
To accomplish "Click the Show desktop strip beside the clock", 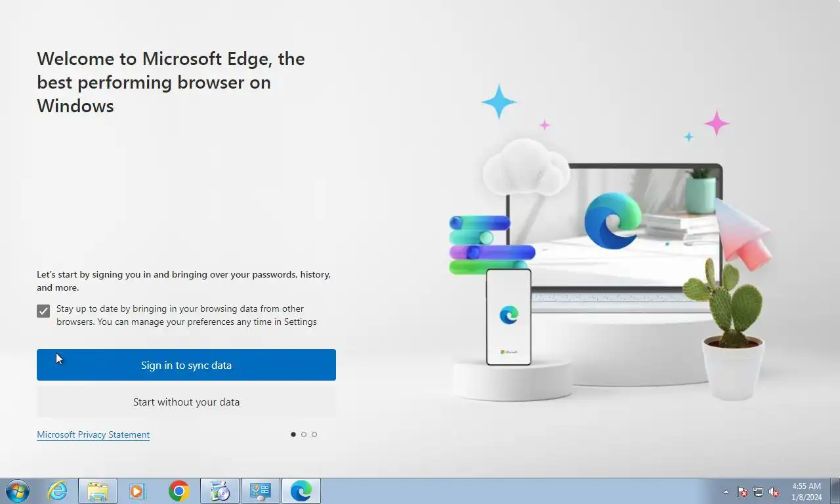I will 835,491.
